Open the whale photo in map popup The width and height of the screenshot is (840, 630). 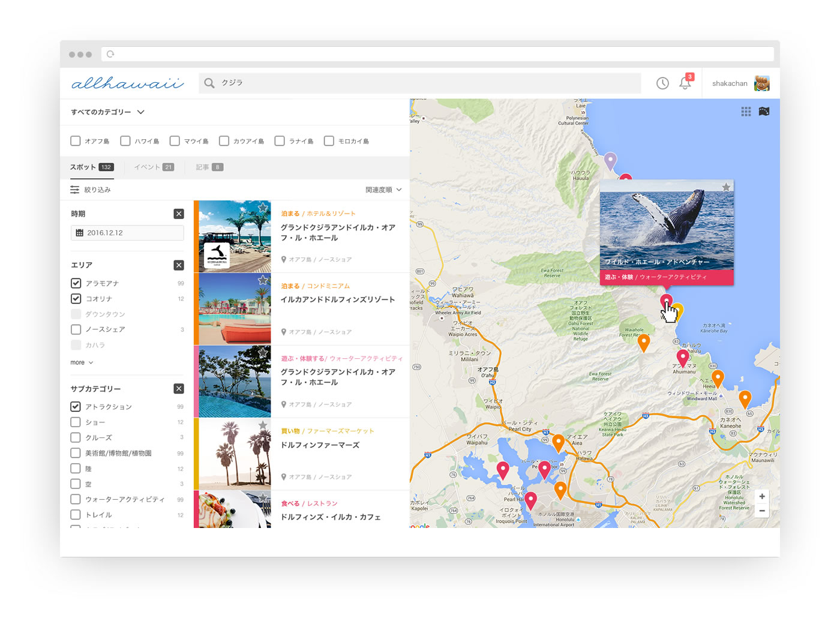point(667,224)
